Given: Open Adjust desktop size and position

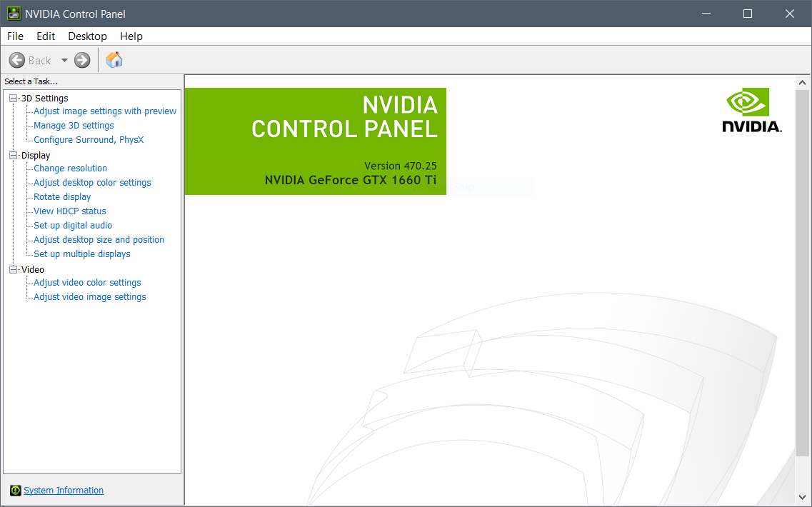Looking at the screenshot, I should pyautogui.click(x=99, y=239).
